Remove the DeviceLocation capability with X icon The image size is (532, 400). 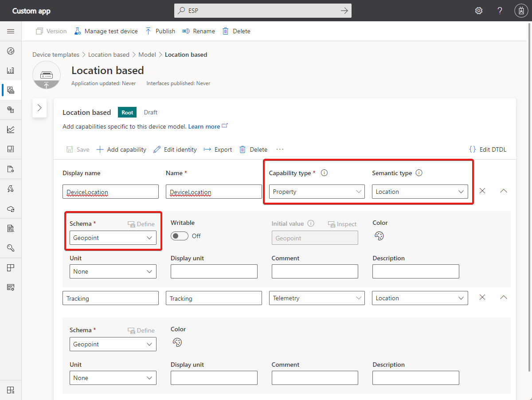pos(482,191)
